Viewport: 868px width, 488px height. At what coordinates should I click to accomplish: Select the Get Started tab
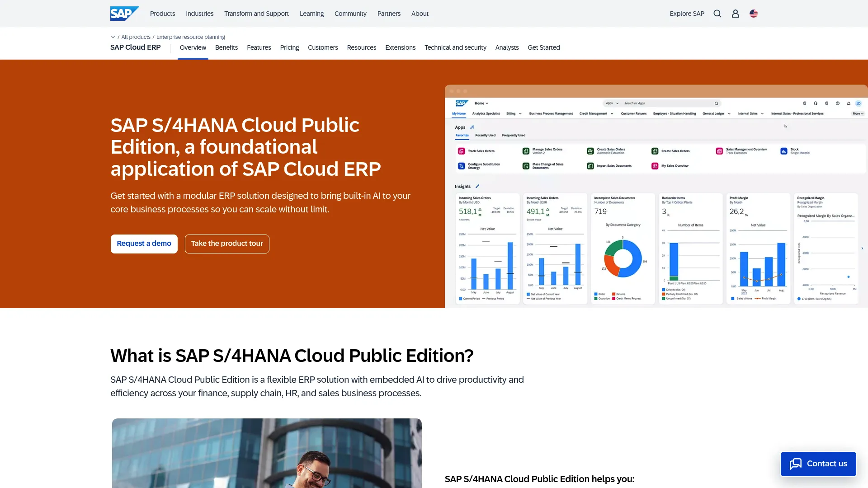pyautogui.click(x=543, y=47)
